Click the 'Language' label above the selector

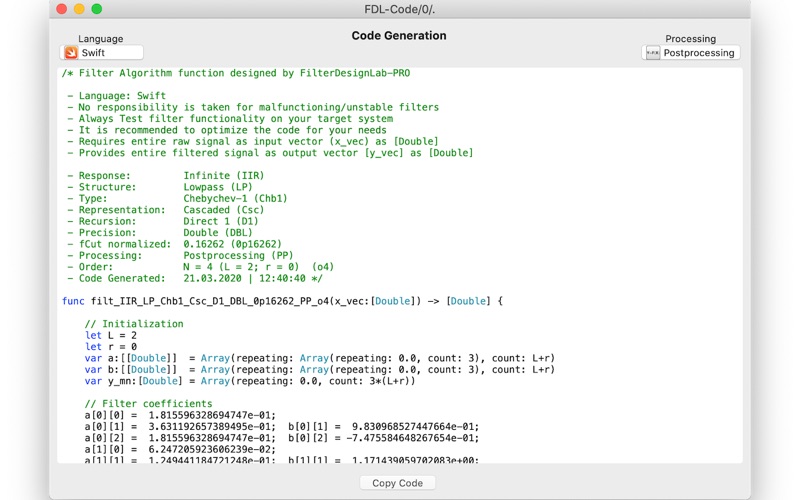point(101,39)
